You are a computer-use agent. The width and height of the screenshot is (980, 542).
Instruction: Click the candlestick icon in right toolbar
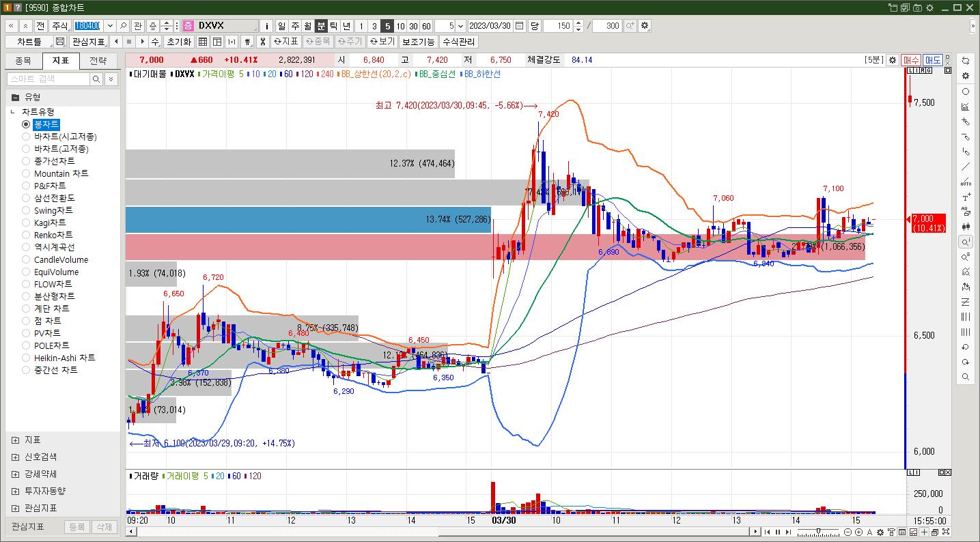966,227
